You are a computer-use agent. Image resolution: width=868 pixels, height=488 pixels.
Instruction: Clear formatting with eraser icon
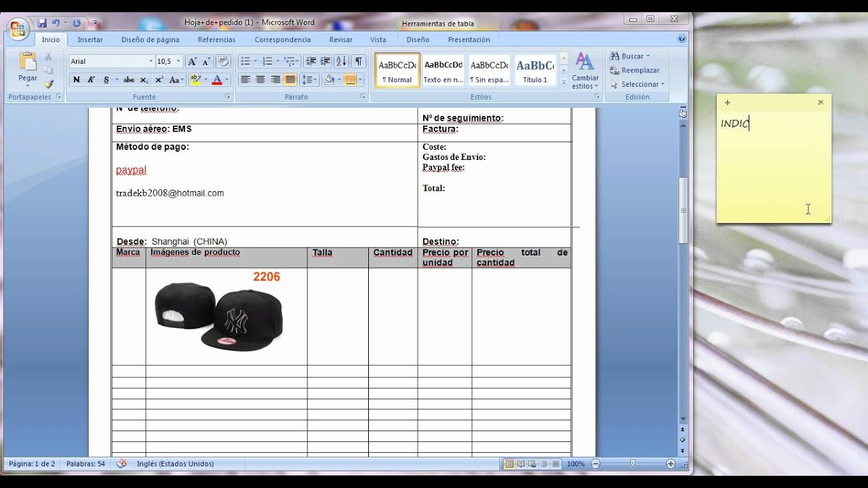[x=223, y=61]
